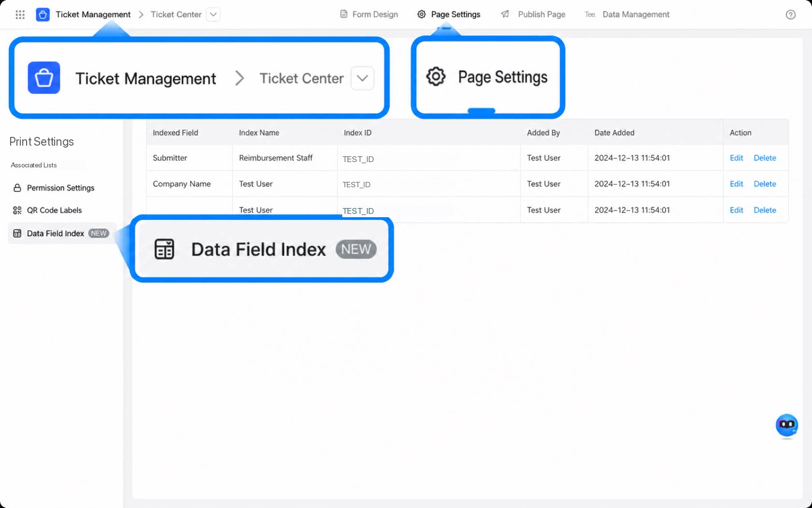The height and width of the screenshot is (508, 812).
Task: Edit the Submitter index row
Action: 736,158
